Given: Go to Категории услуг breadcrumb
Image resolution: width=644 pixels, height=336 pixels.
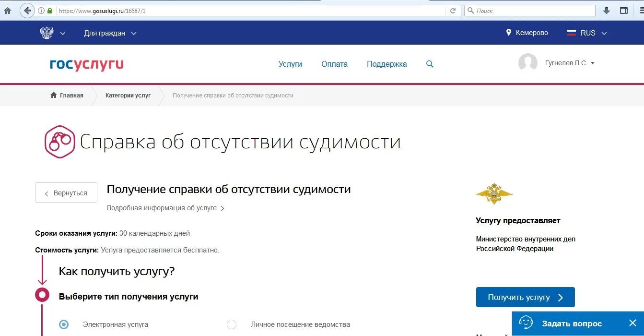Looking at the screenshot, I should pos(128,96).
